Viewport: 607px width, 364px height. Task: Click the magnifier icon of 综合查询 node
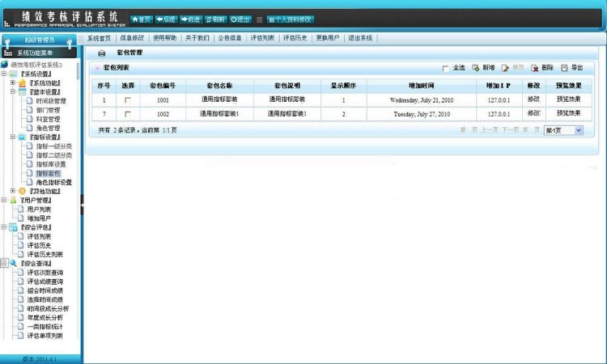point(13,264)
